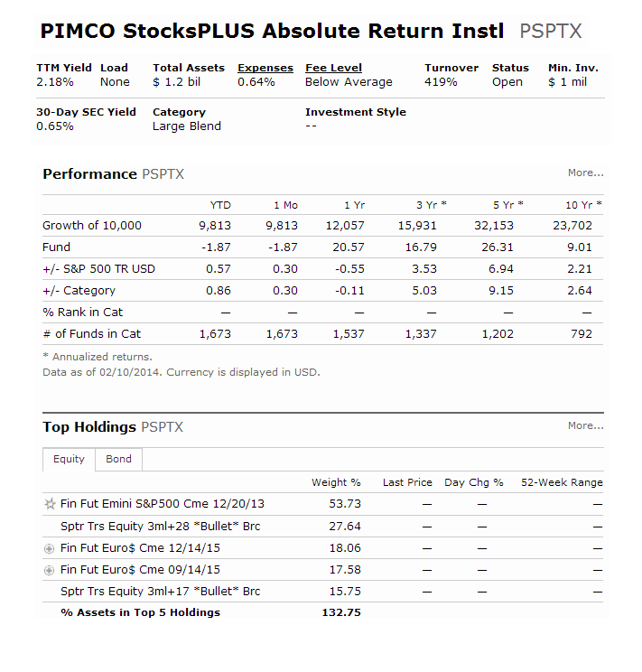This screenshot has height=672, width=642.
Task: Select the Fin Fut Emini S&P500 Cme holding
Action: [x=163, y=504]
